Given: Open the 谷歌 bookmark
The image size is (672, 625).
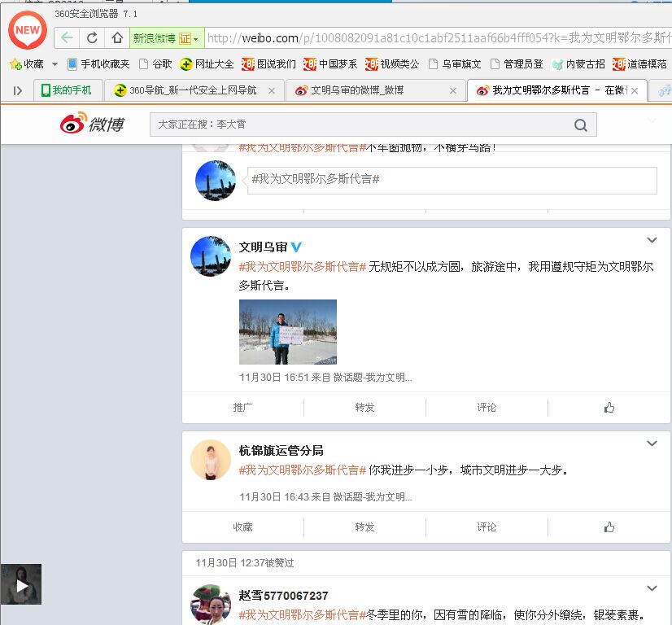Looking at the screenshot, I should (156, 64).
